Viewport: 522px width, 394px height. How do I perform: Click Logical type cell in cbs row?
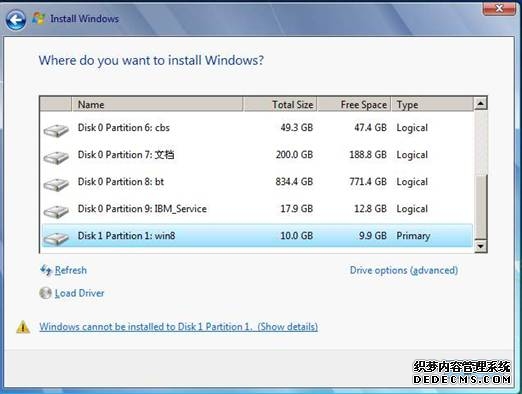click(412, 128)
